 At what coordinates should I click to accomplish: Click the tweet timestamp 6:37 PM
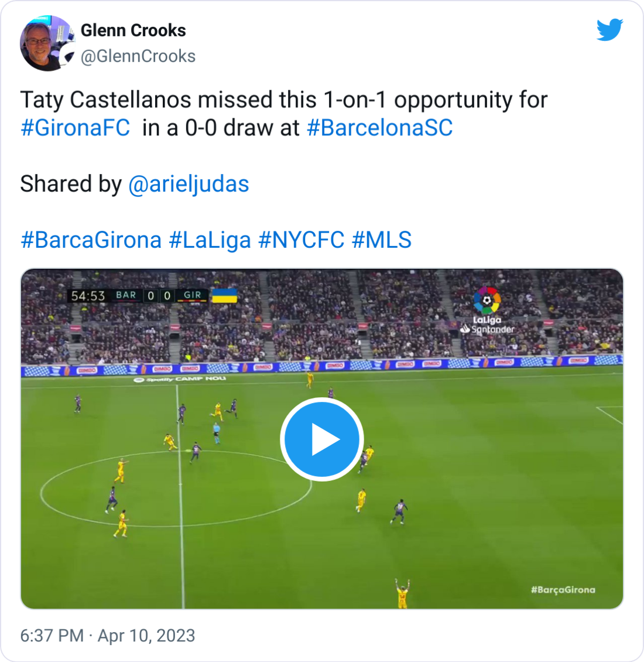[52, 636]
